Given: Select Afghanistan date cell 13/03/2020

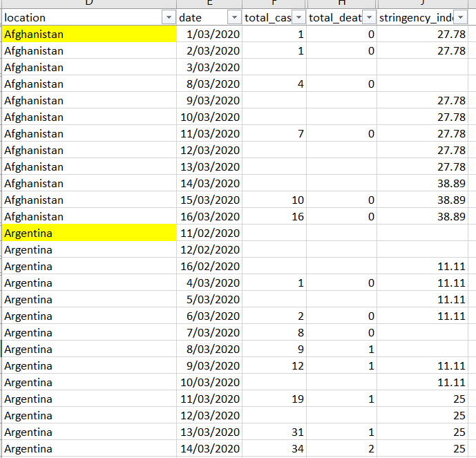Looking at the screenshot, I should coord(209,166).
